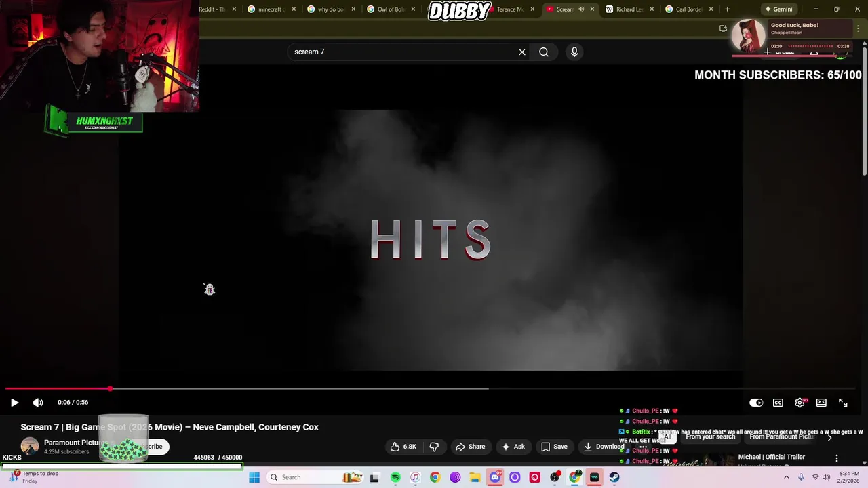Open Spotify from the taskbar

coord(395,477)
